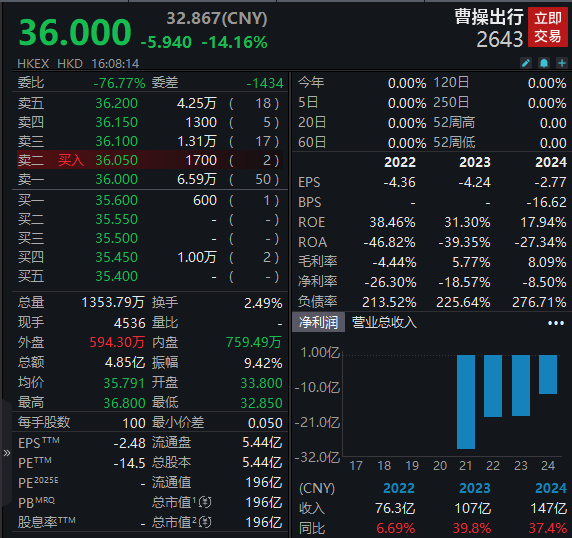Select 卖五 price 36.200
This screenshot has width=572, height=538.
click(x=116, y=103)
